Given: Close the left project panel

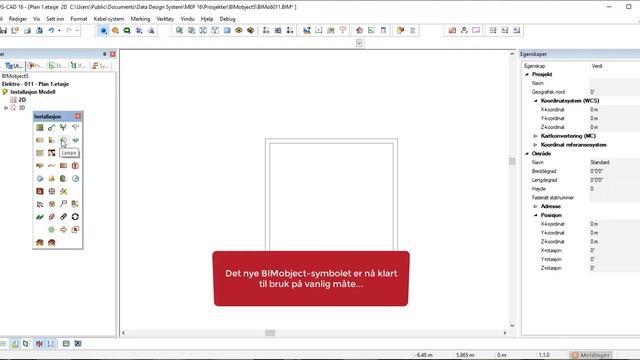Looking at the screenshot, I should (x=113, y=54).
